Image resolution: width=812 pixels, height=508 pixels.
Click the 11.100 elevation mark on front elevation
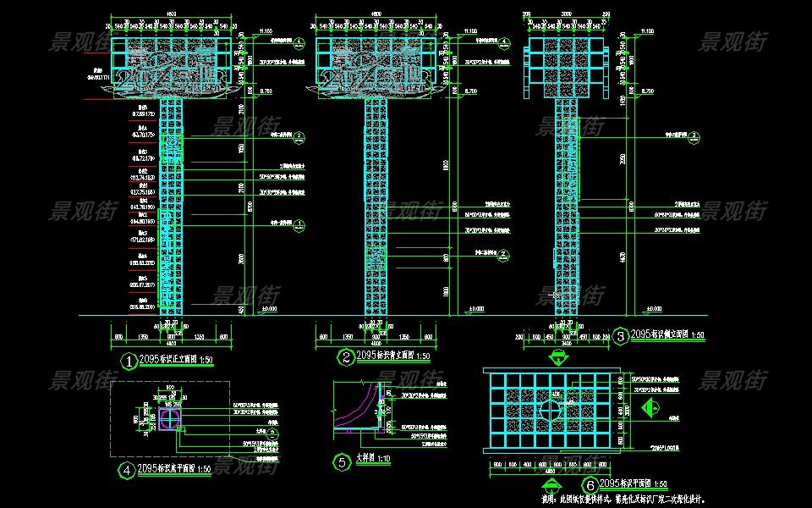tap(271, 31)
